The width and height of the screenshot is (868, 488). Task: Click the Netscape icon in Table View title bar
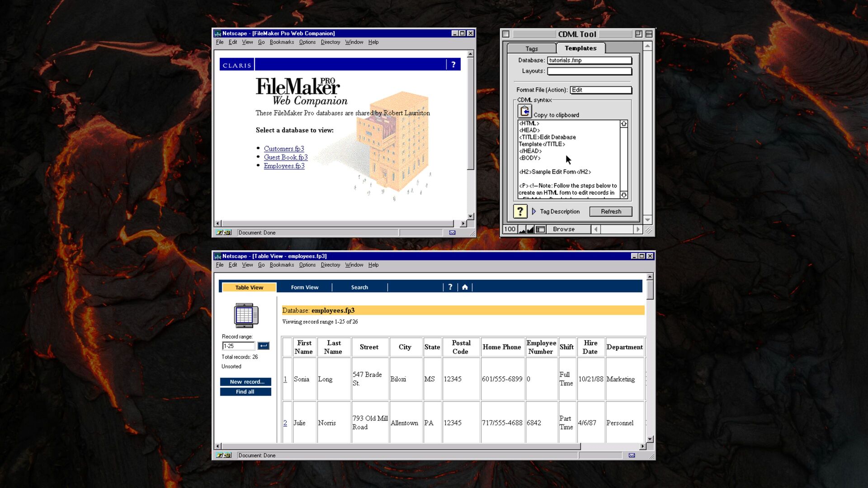click(x=217, y=256)
